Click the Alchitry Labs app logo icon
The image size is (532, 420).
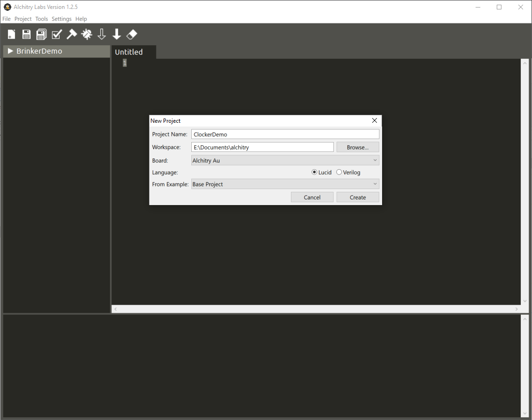(7, 7)
